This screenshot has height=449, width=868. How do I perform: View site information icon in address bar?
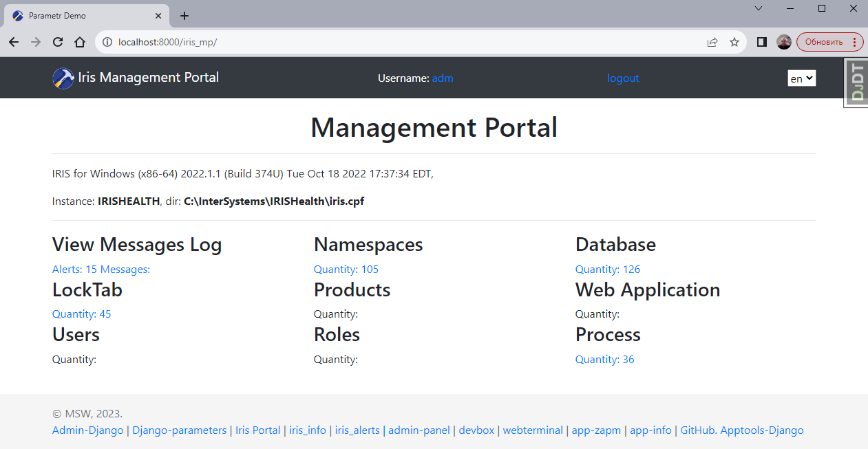(107, 42)
